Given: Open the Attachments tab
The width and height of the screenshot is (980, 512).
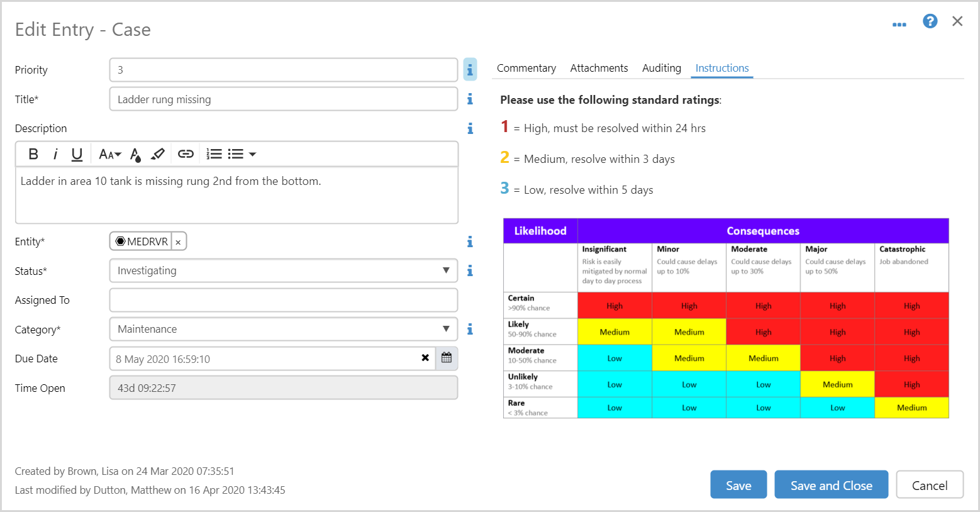Looking at the screenshot, I should pos(599,68).
